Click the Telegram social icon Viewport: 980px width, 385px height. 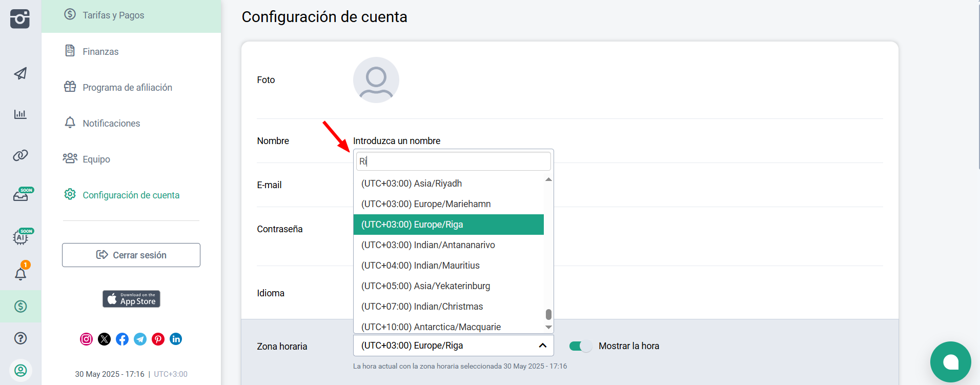coord(140,339)
